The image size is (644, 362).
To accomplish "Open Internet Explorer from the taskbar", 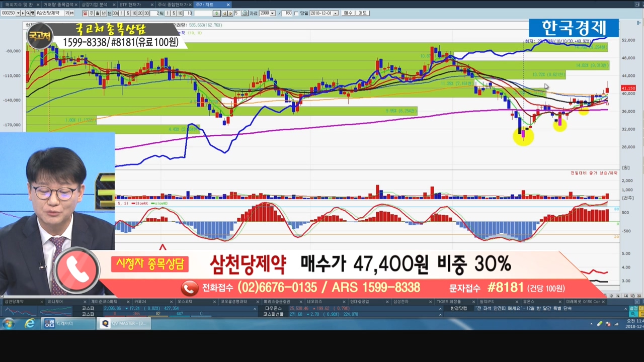I will [30, 323].
